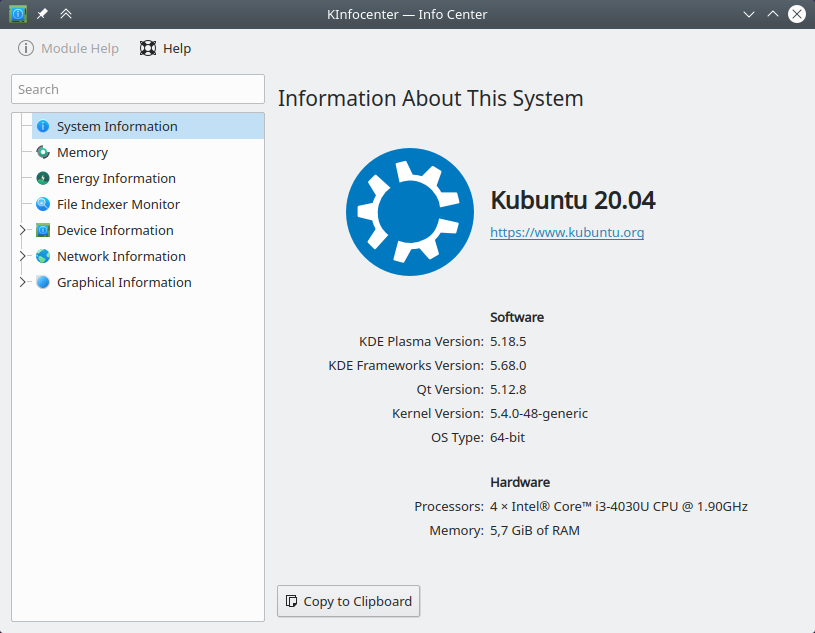815x633 pixels.
Task: Click the KInfocenter app icon in title bar
Action: pos(17,15)
